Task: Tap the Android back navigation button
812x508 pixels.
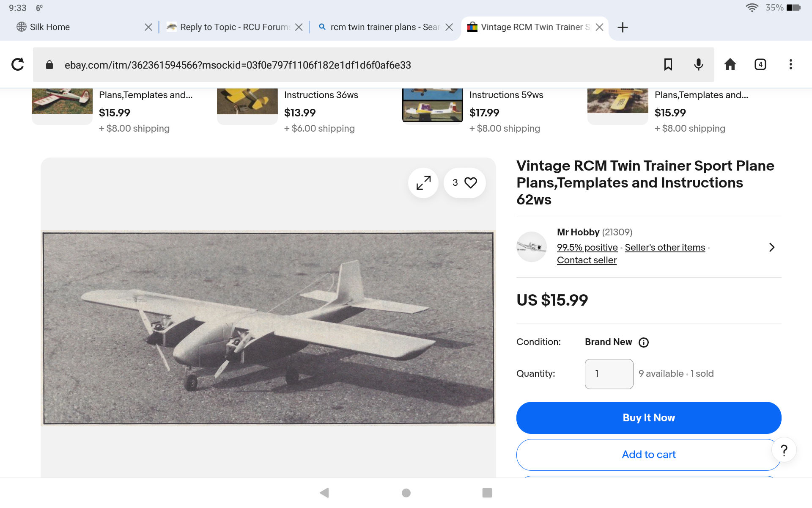Action: point(324,492)
